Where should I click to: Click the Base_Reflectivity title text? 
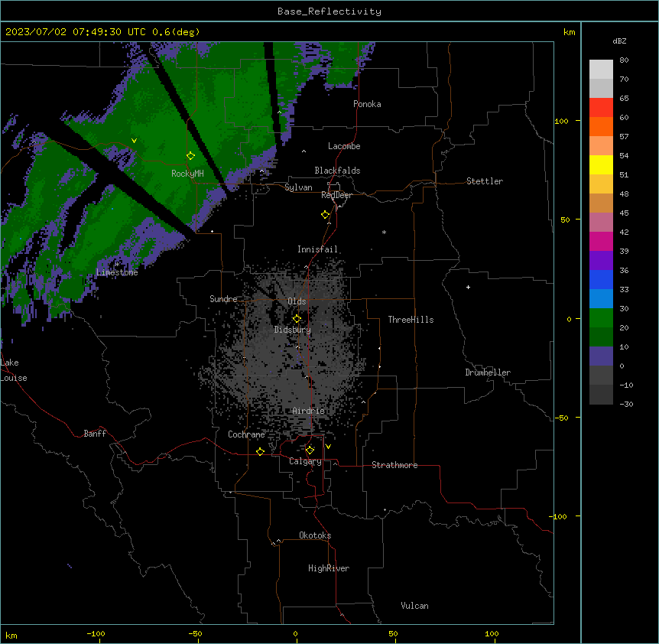329,11
